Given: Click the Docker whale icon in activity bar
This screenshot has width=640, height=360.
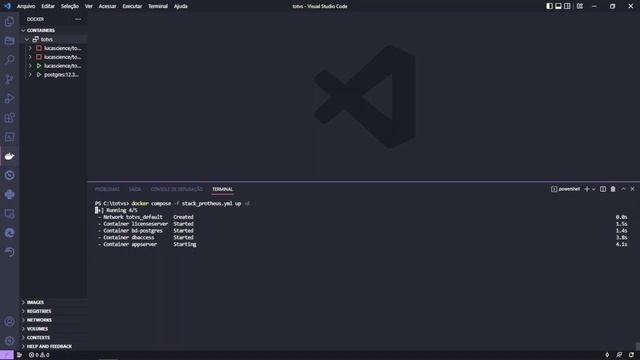Looking at the screenshot, I should coord(9,156).
